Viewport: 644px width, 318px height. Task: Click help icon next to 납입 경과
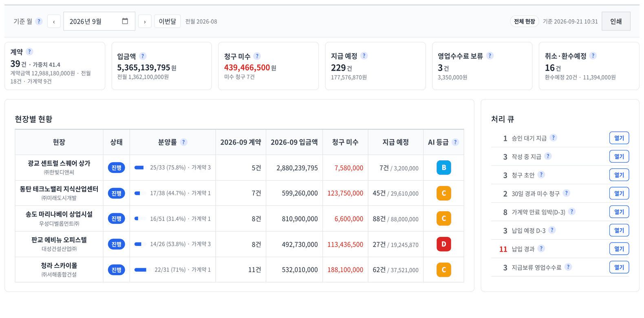click(x=541, y=248)
